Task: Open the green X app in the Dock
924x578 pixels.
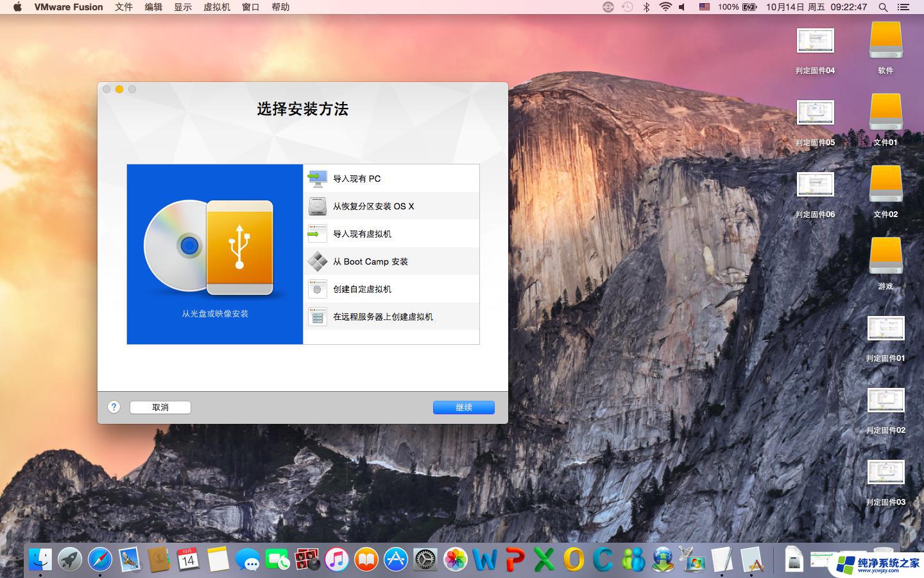Action: coord(544,559)
